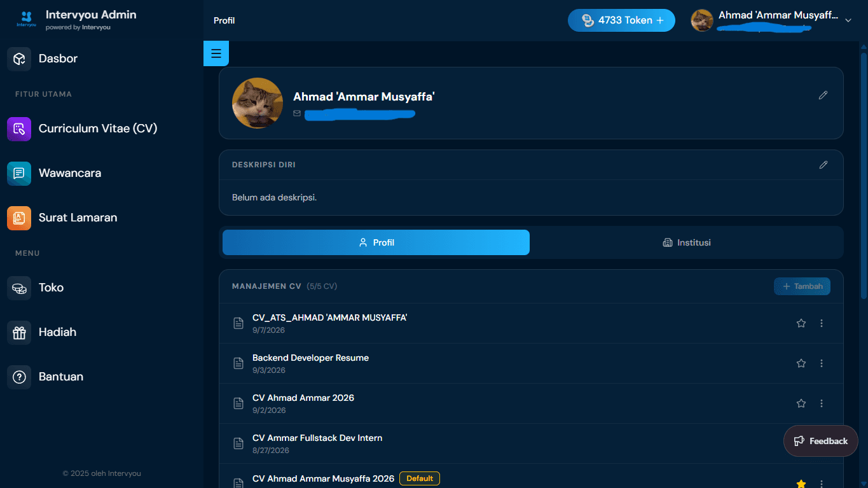This screenshot has width=868, height=488.
Task: Click the document icon of CV_ATS_AHMAD 'AMMAR MUSYAFFA'
Action: click(x=238, y=323)
